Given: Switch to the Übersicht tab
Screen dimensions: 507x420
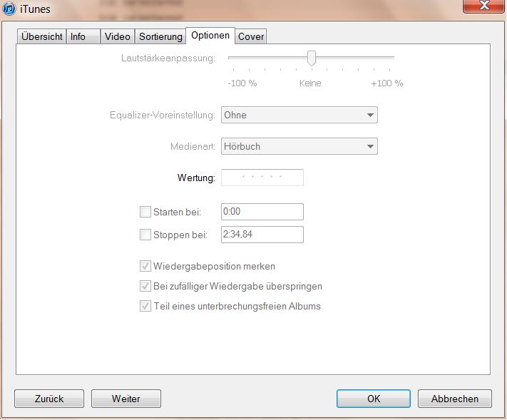Looking at the screenshot, I should pyautogui.click(x=41, y=36).
